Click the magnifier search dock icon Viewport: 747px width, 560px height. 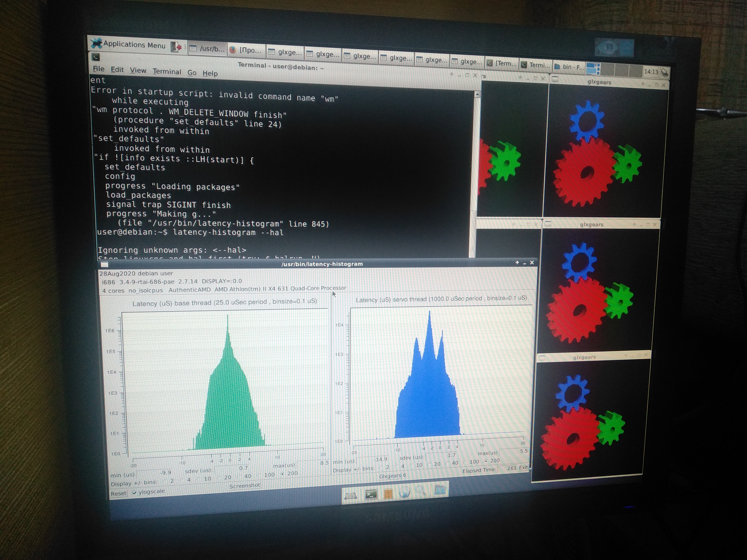421,491
